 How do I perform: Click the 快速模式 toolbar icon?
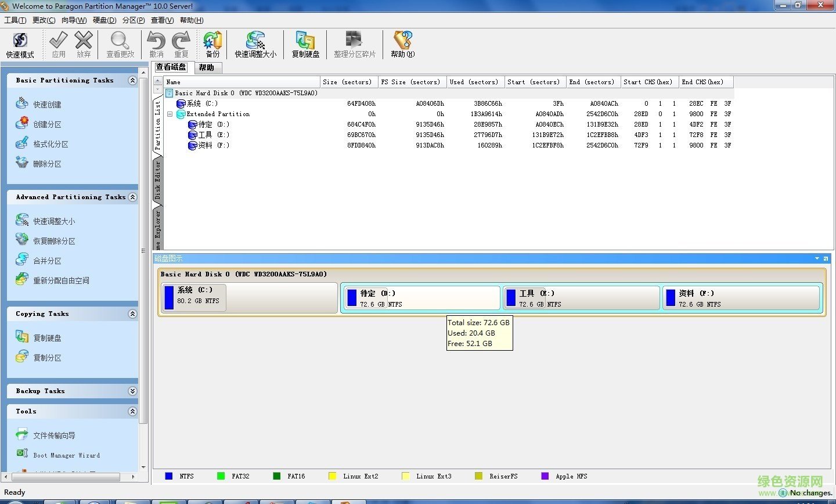pos(20,45)
